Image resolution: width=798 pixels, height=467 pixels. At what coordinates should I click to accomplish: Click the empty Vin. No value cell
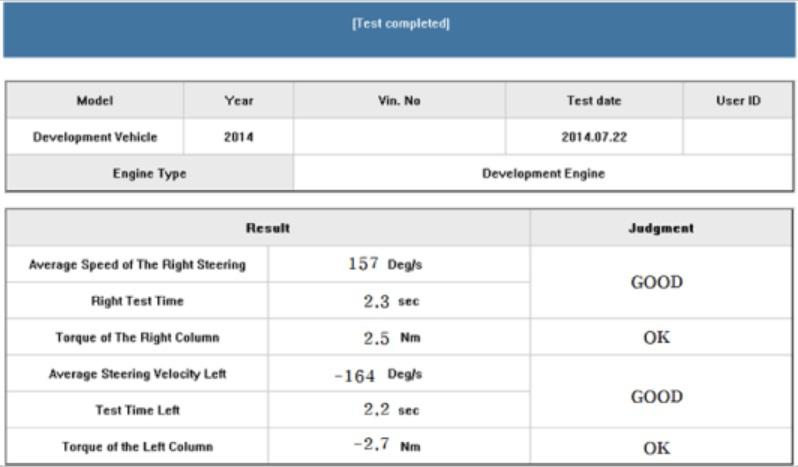[x=399, y=137]
